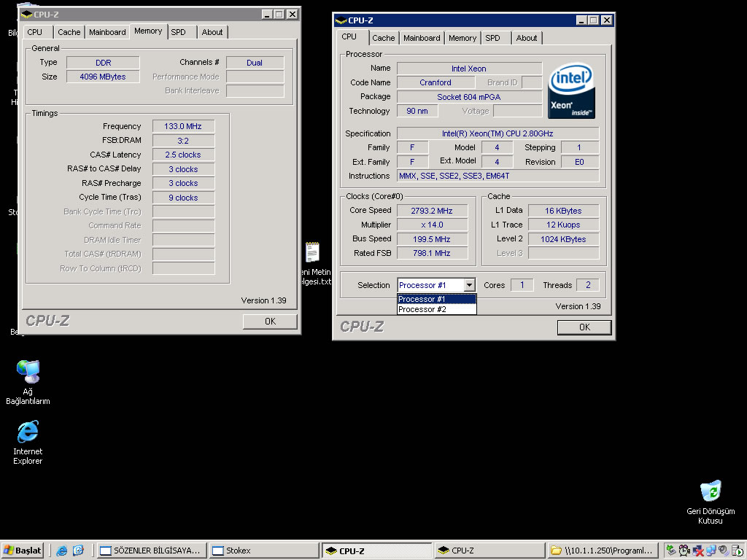Click the Intel Xeon inside logo
Screen dimensions: 747x560
[x=571, y=90]
